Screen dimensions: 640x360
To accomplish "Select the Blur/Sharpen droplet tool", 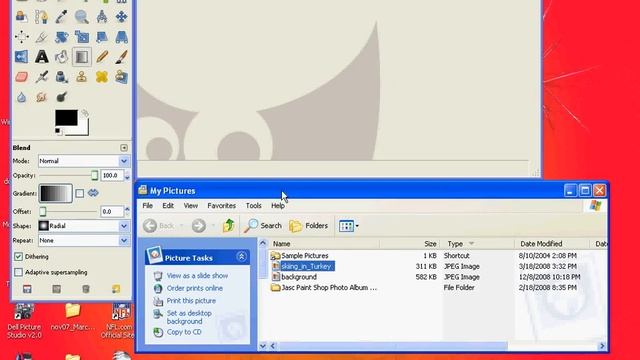I will 22,97.
